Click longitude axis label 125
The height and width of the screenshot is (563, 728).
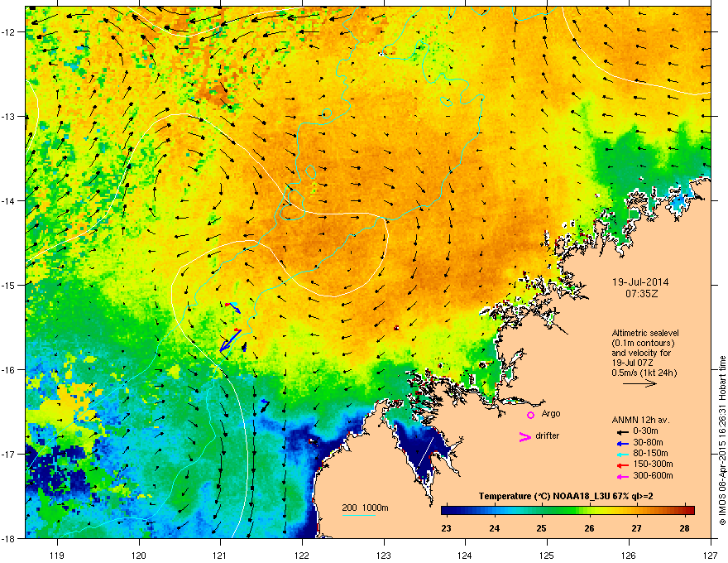click(x=547, y=555)
